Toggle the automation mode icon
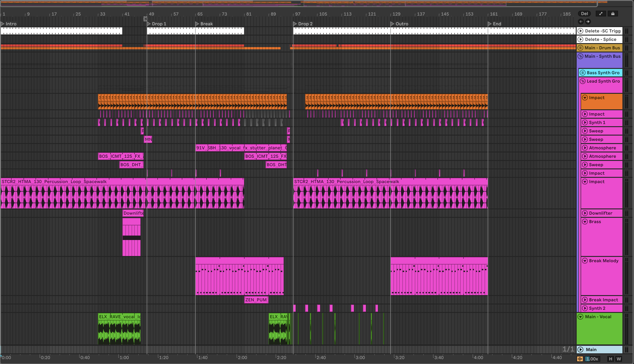 601,14
